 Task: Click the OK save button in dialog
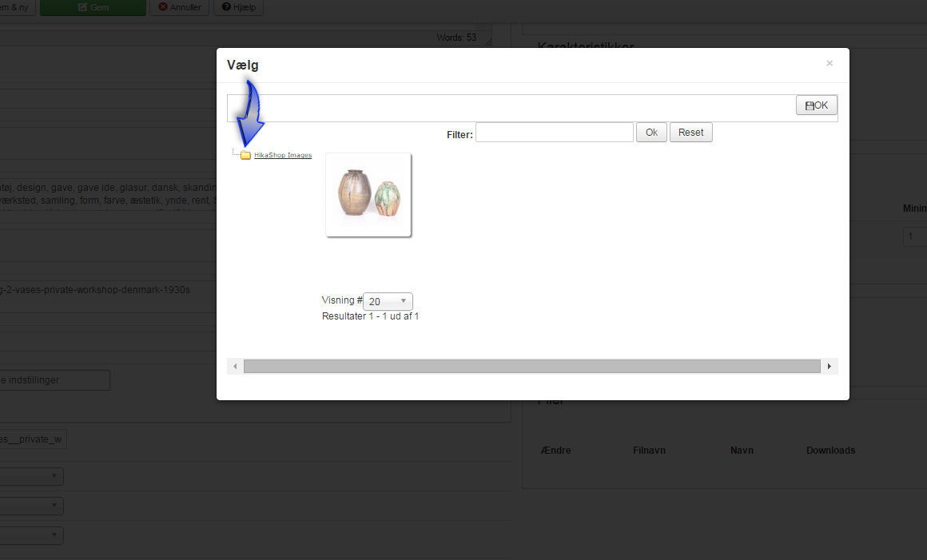click(816, 105)
